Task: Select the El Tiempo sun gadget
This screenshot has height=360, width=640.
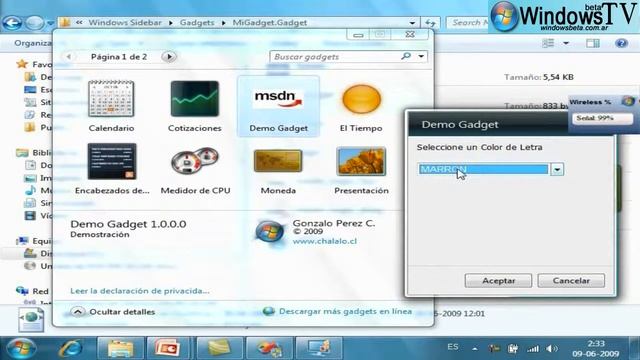Action: pyautogui.click(x=361, y=99)
